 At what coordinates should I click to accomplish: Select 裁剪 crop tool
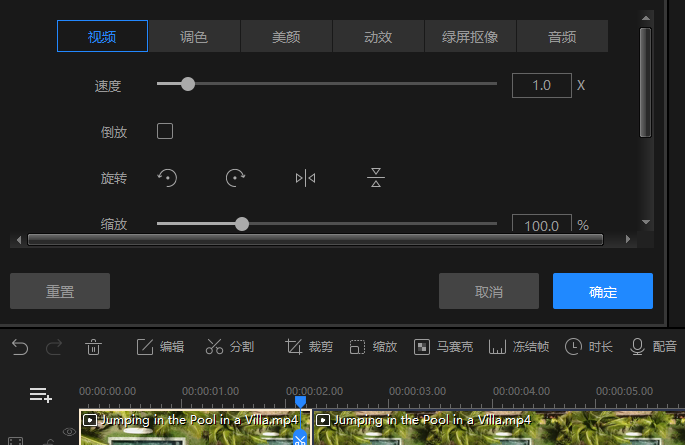(309, 347)
